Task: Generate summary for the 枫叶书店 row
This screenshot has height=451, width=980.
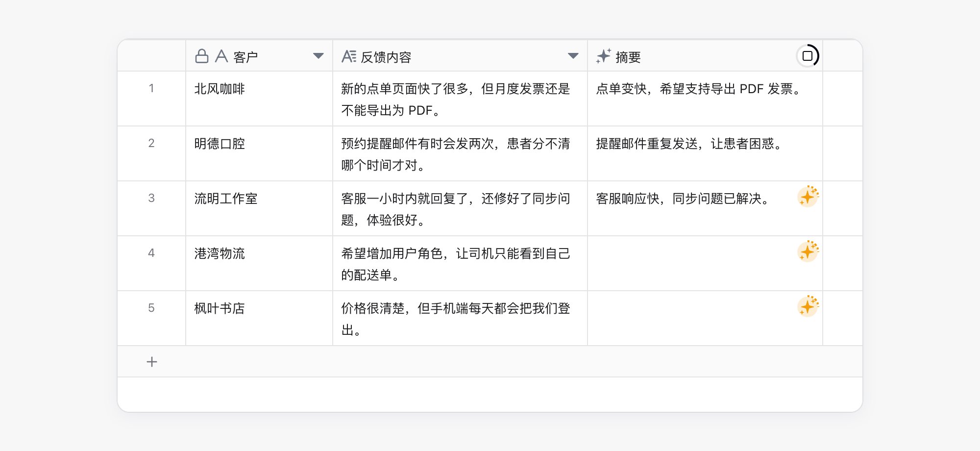Action: coord(808,306)
